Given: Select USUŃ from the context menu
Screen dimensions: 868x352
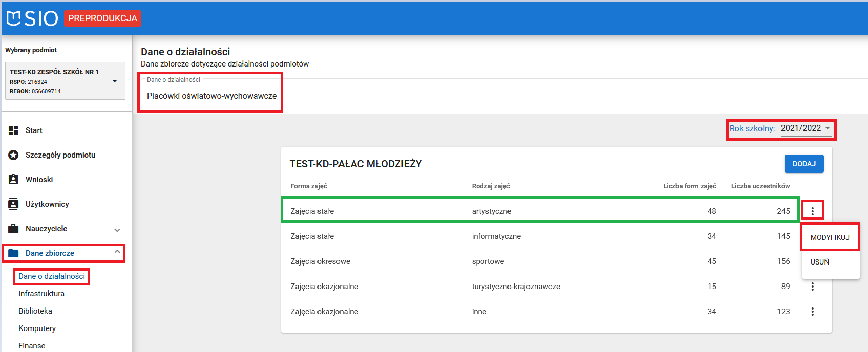Looking at the screenshot, I should pos(820,262).
